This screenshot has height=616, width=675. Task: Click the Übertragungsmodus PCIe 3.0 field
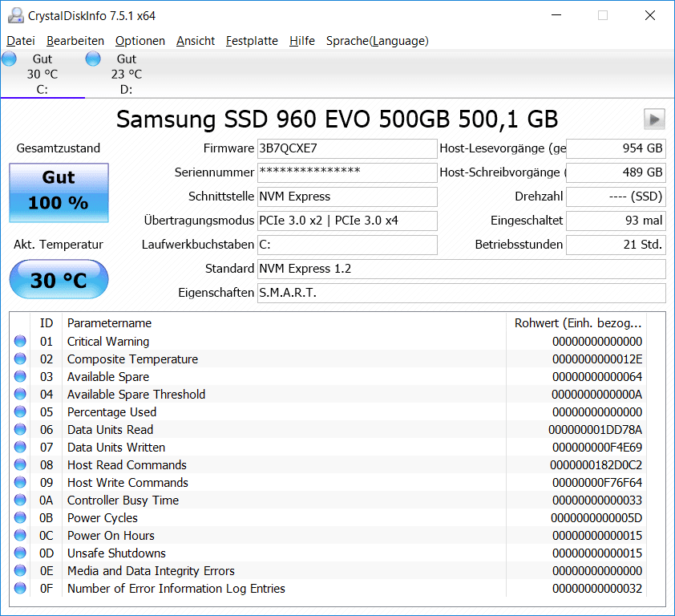tap(347, 221)
